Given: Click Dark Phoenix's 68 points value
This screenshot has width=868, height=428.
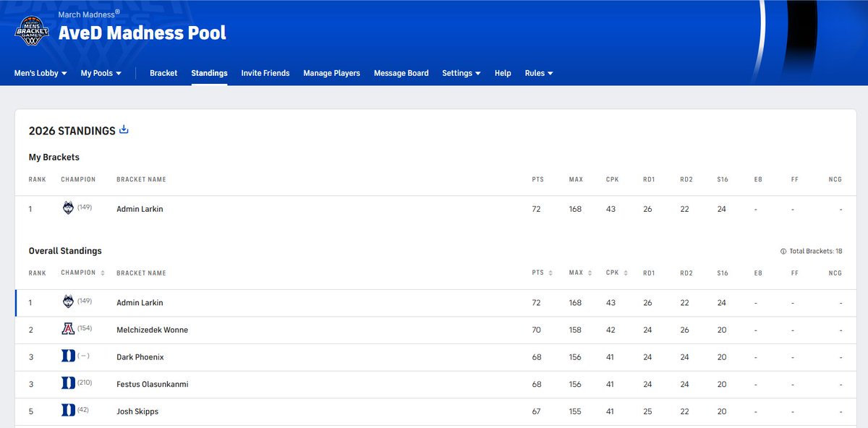Looking at the screenshot, I should pos(537,357).
